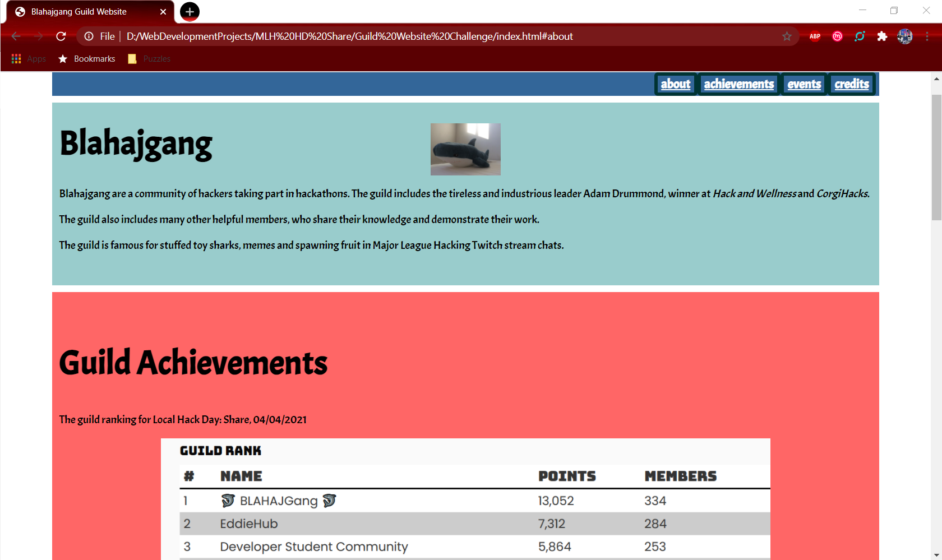Open the Chrome three-dot menu
The image size is (942, 560).
pos(927,36)
